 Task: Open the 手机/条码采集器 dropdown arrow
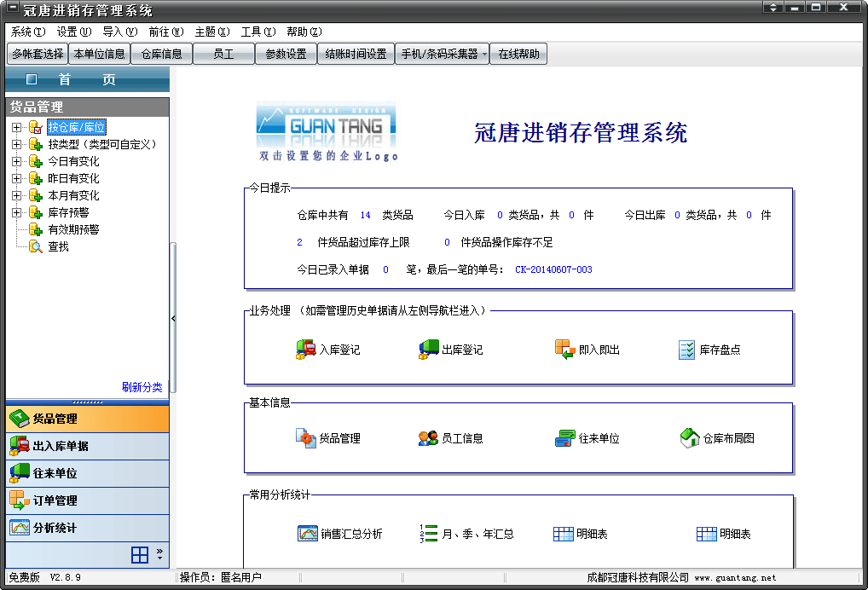click(484, 55)
